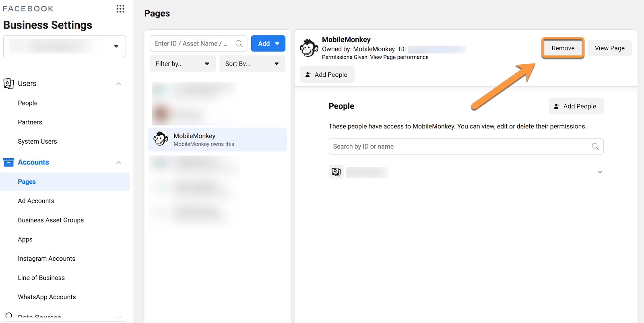The image size is (644, 323).
Task: Click the Remove button
Action: [x=563, y=48]
